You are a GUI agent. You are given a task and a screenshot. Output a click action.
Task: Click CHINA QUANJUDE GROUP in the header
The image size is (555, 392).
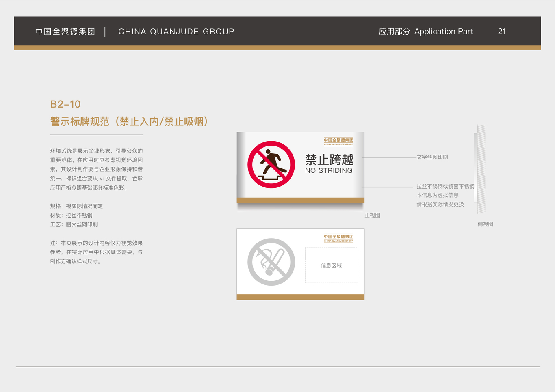click(x=176, y=32)
